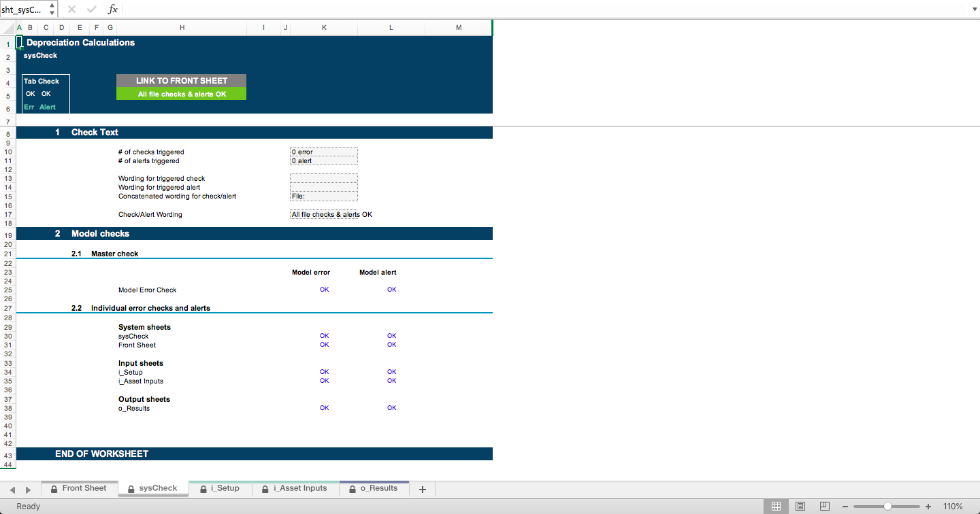Switch to Page Layout view icon
Viewport: 980px width, 514px height.
coord(800,507)
